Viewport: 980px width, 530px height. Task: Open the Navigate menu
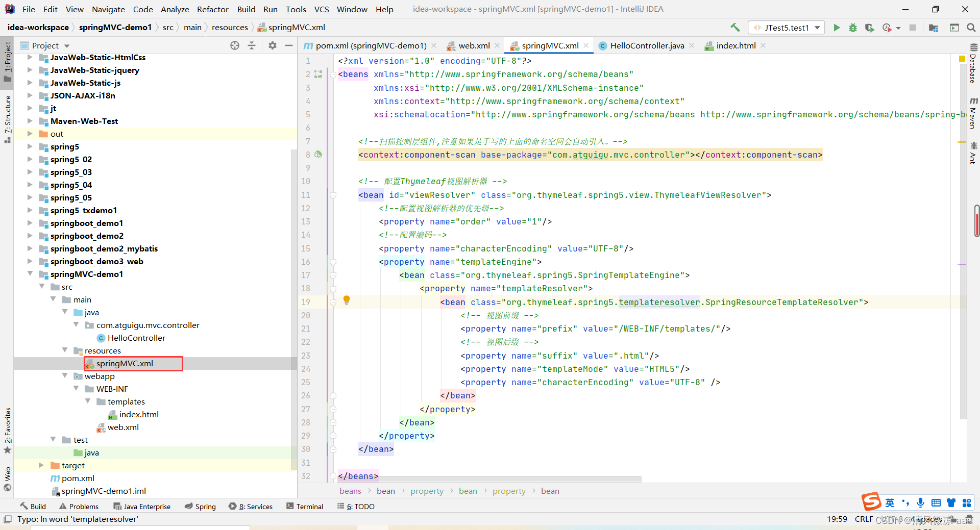pyautogui.click(x=108, y=9)
